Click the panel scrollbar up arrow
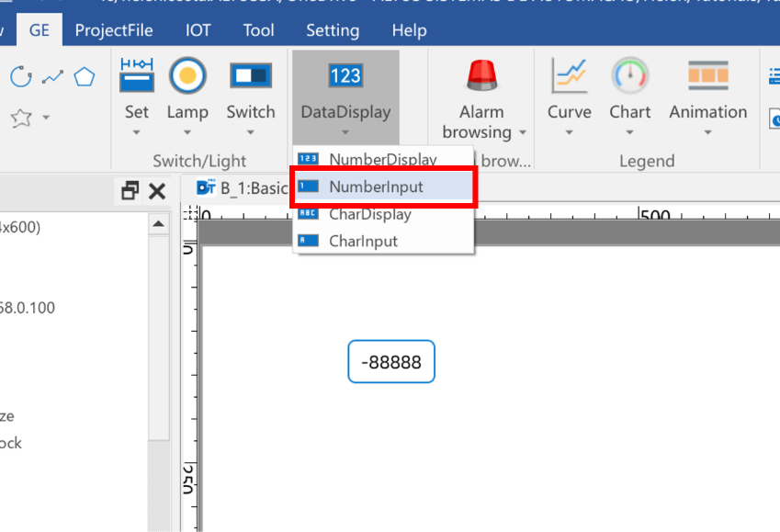Image resolution: width=780 pixels, height=532 pixels. [x=159, y=224]
